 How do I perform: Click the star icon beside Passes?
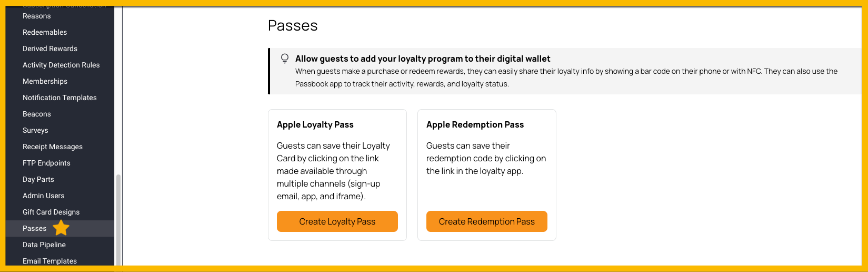click(x=61, y=228)
